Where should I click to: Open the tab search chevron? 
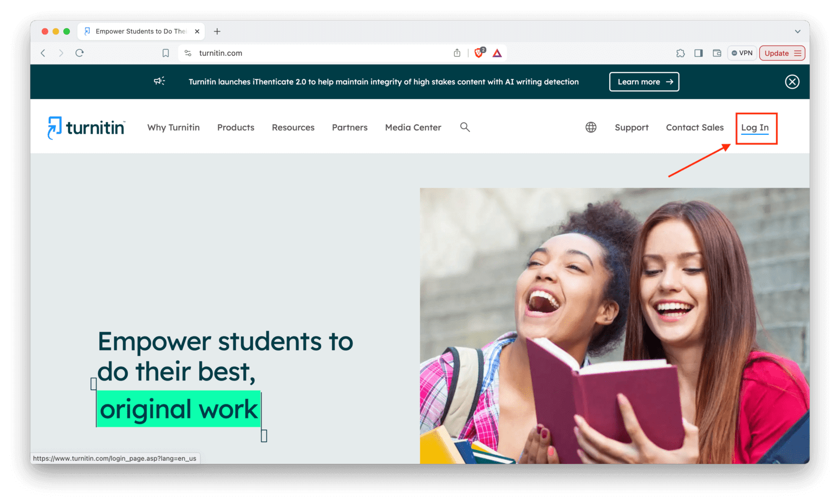tap(797, 31)
